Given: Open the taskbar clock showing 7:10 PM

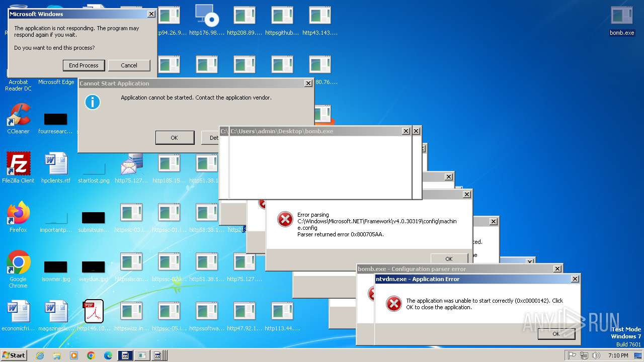Looking at the screenshot, I should [x=618, y=355].
